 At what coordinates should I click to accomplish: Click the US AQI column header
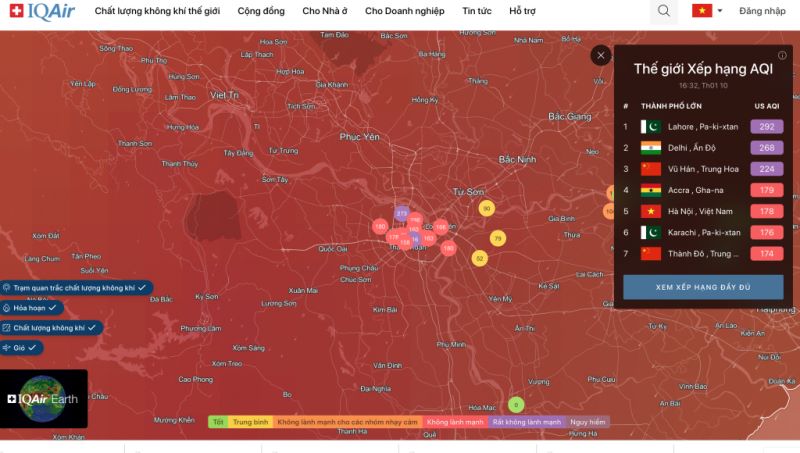tap(767, 106)
